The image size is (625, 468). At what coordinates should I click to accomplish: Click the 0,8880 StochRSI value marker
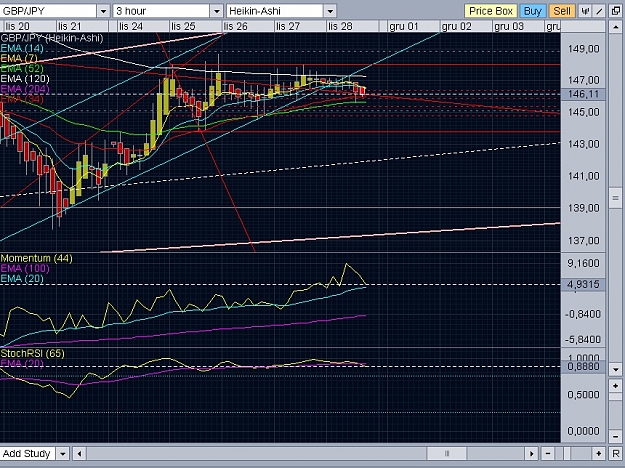[583, 366]
